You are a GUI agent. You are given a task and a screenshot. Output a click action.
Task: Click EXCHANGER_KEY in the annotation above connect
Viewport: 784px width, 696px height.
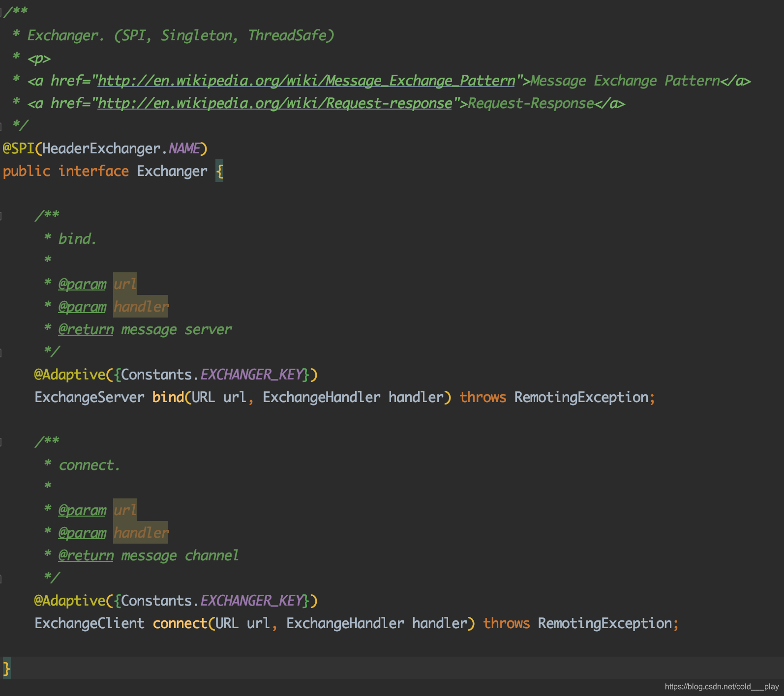pyautogui.click(x=251, y=601)
